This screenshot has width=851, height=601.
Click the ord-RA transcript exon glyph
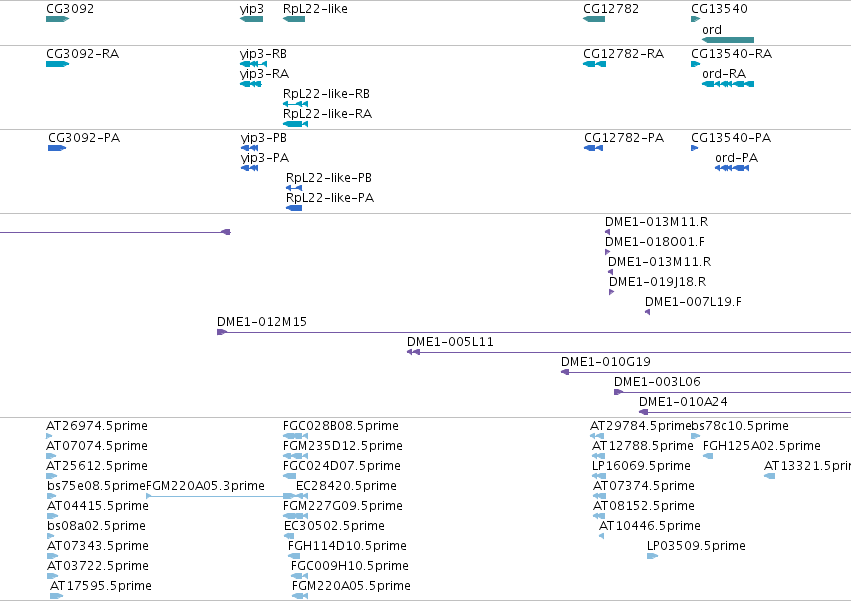[728, 84]
